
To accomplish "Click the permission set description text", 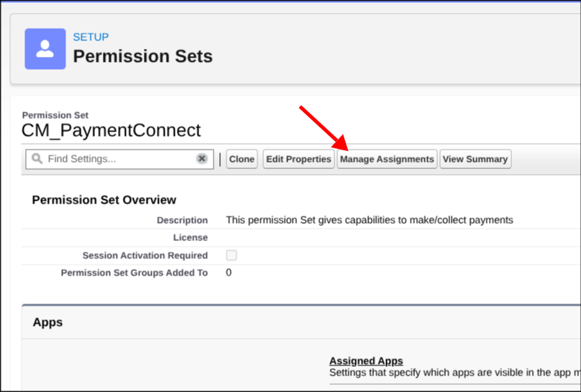I will pos(370,220).
